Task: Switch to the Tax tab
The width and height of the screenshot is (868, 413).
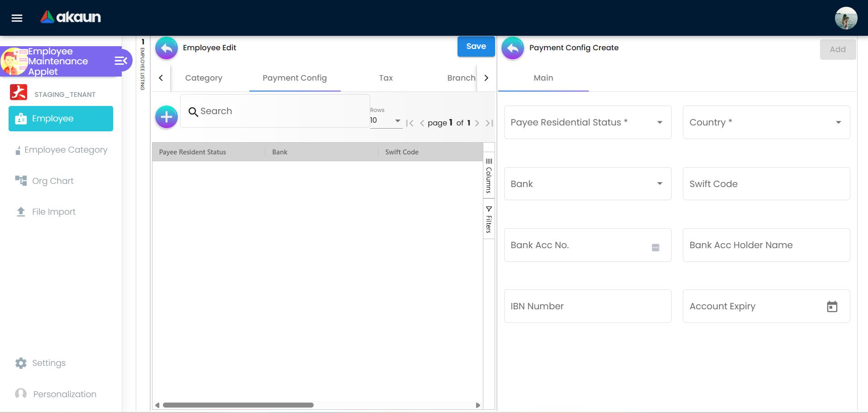Action: 386,78
